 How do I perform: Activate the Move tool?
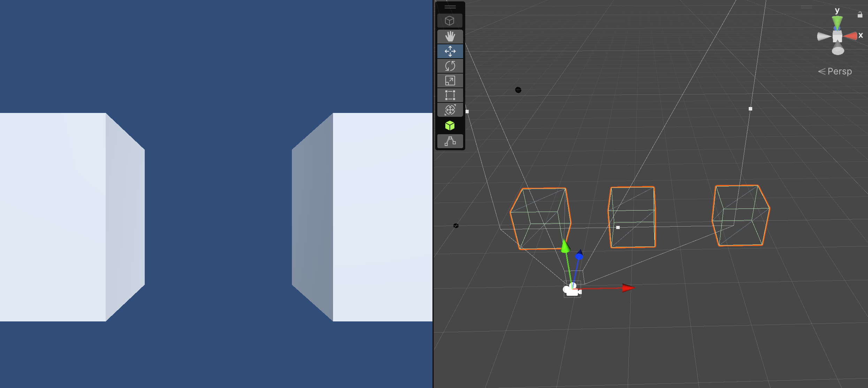[450, 51]
